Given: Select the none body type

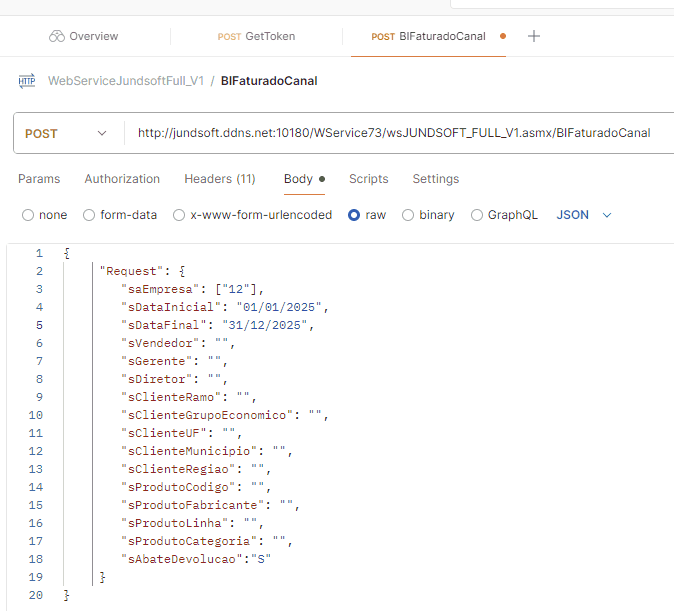Looking at the screenshot, I should 28,215.
